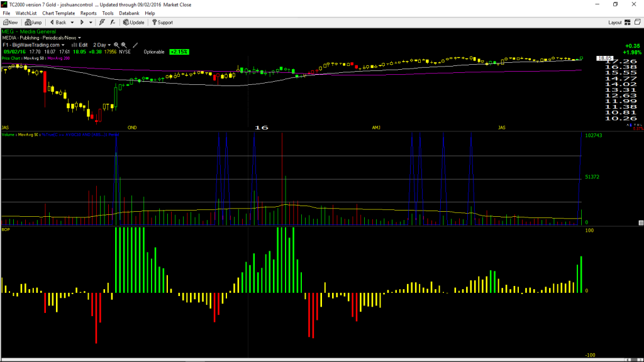The width and height of the screenshot is (644, 362).
Task: Open the Reports menu
Action: [88, 13]
